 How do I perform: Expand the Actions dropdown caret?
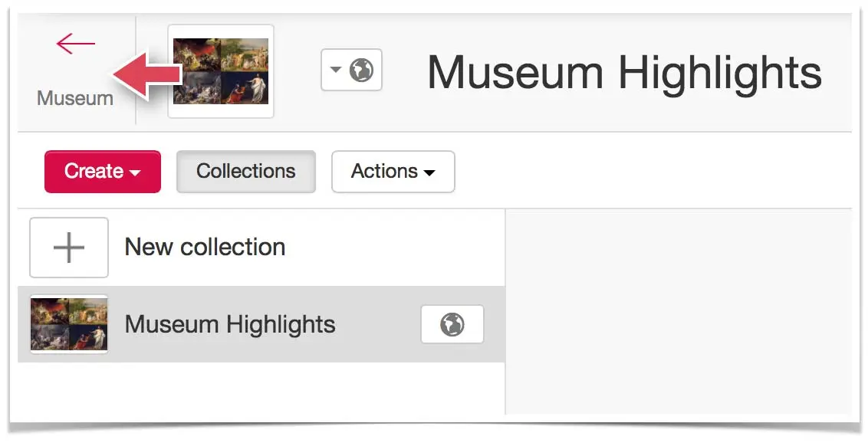point(429,172)
